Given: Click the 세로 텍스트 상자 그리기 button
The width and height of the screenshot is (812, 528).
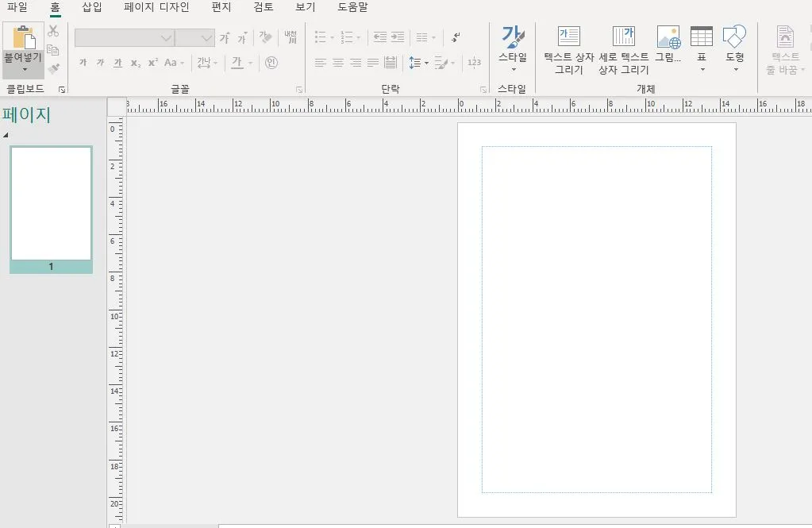Looking at the screenshot, I should click(x=624, y=50).
